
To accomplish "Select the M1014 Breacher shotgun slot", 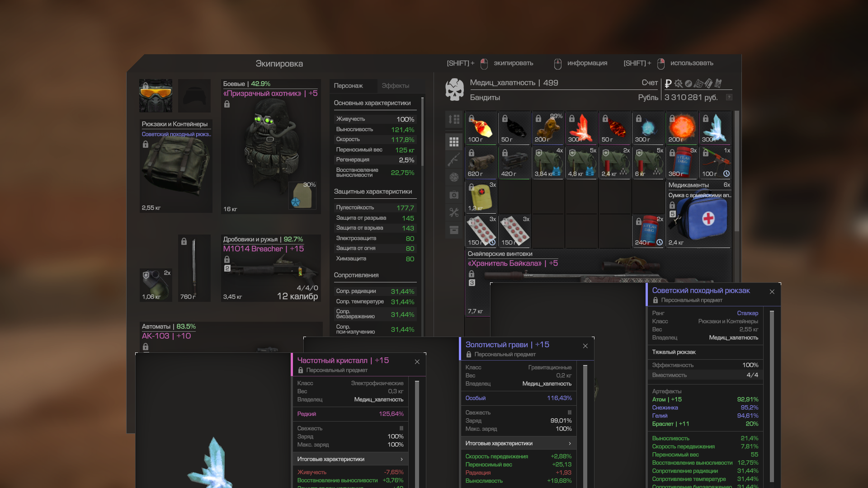I will click(x=271, y=268).
